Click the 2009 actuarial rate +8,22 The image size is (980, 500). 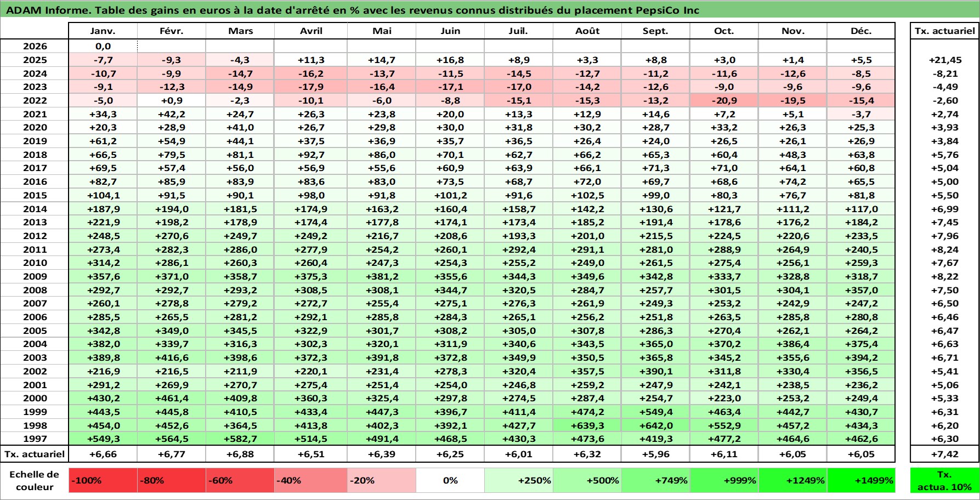click(944, 276)
